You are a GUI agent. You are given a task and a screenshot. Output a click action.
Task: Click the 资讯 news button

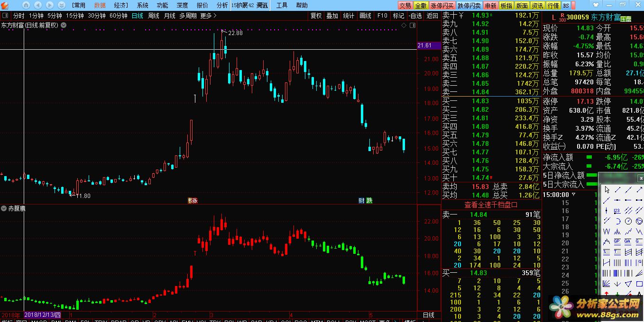coord(537,6)
